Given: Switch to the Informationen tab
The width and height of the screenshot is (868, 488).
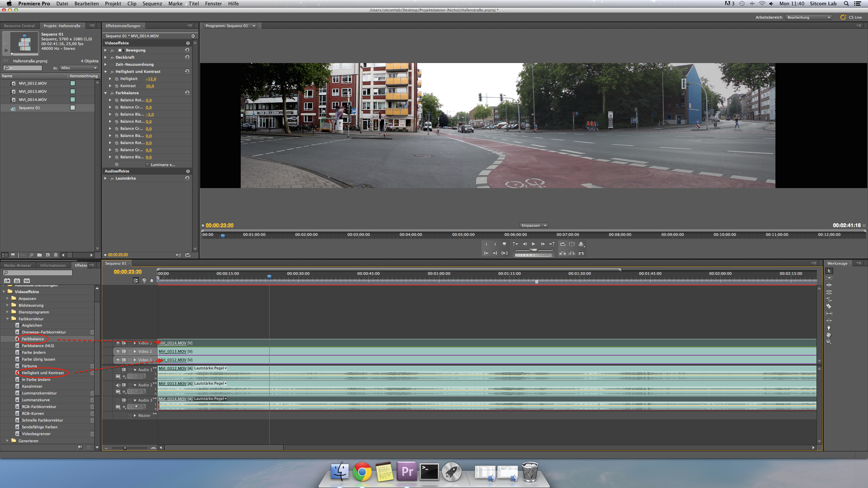Looking at the screenshot, I should pyautogui.click(x=53, y=265).
